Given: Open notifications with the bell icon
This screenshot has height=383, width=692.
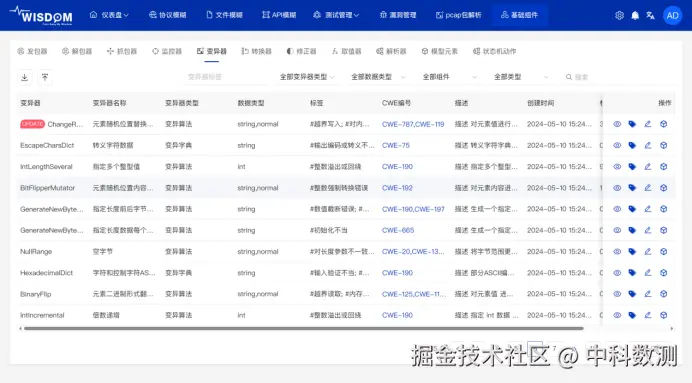Looking at the screenshot, I should pos(635,15).
